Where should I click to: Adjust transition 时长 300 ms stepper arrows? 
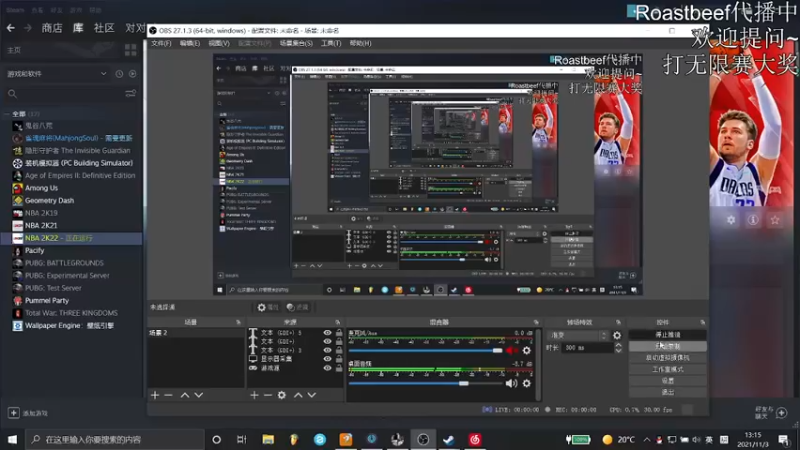point(618,347)
